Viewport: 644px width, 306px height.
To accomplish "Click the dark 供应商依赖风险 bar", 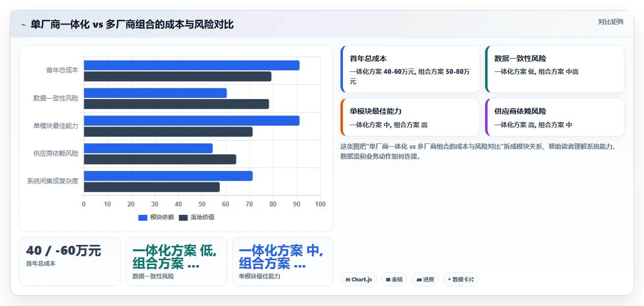I will tap(160, 159).
